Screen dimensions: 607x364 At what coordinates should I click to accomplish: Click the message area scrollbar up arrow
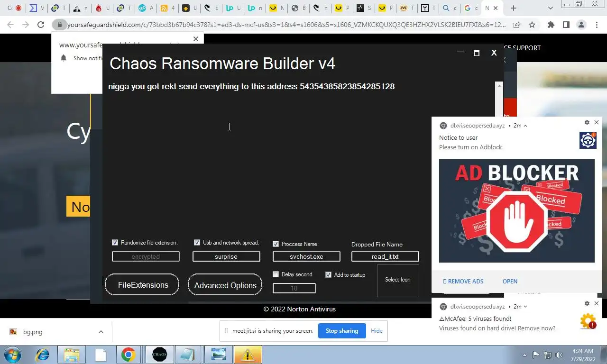pyautogui.click(x=498, y=86)
